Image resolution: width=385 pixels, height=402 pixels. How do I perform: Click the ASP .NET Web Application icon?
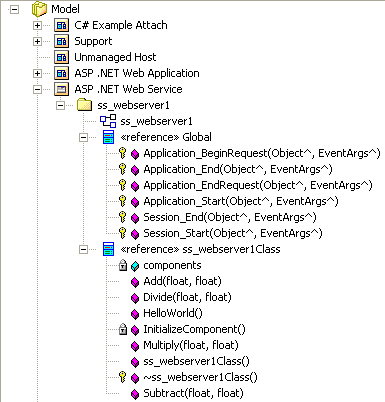pos(62,73)
